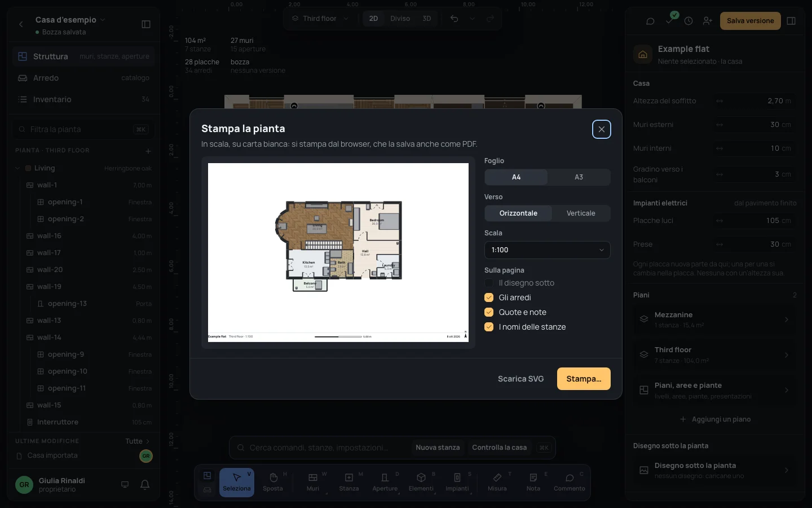Select the Nota note tool

[x=533, y=483]
